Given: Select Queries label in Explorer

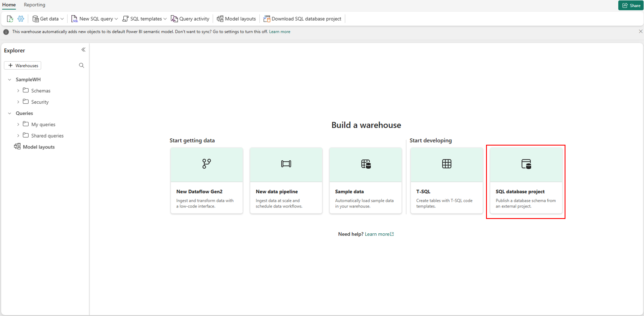Looking at the screenshot, I should (x=24, y=113).
